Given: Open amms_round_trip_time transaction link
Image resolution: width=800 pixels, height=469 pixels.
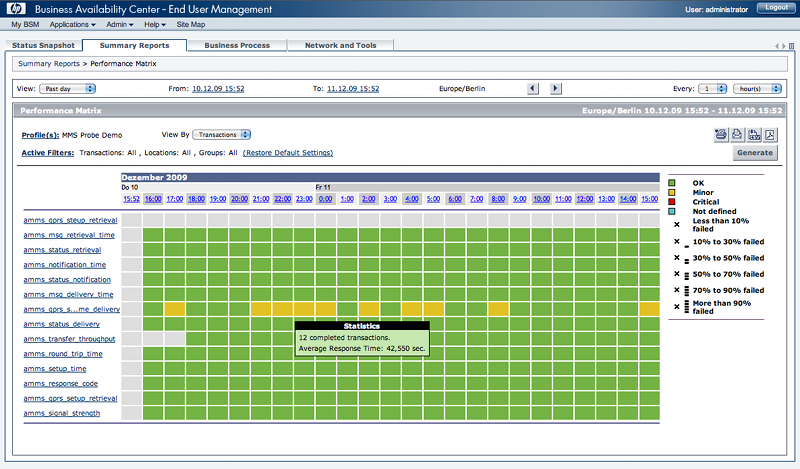Looking at the screenshot, I should (63, 354).
